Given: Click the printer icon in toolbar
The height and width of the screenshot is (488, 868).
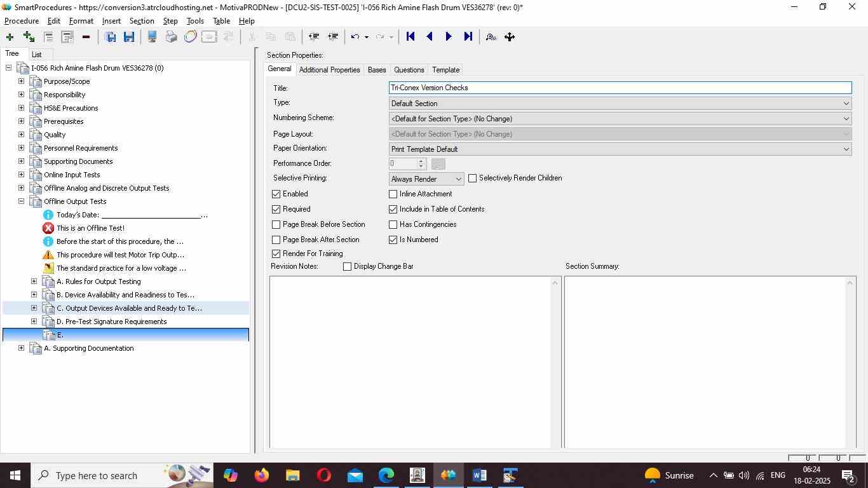Looking at the screenshot, I should 171,37.
